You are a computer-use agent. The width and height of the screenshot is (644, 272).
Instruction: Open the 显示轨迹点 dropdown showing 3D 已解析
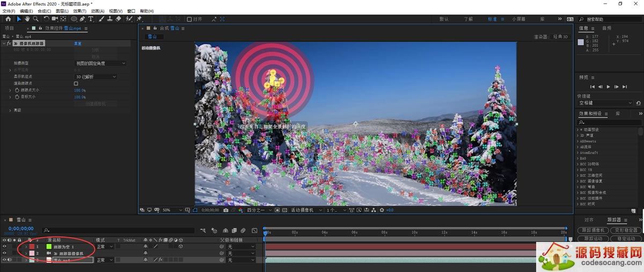click(95, 77)
